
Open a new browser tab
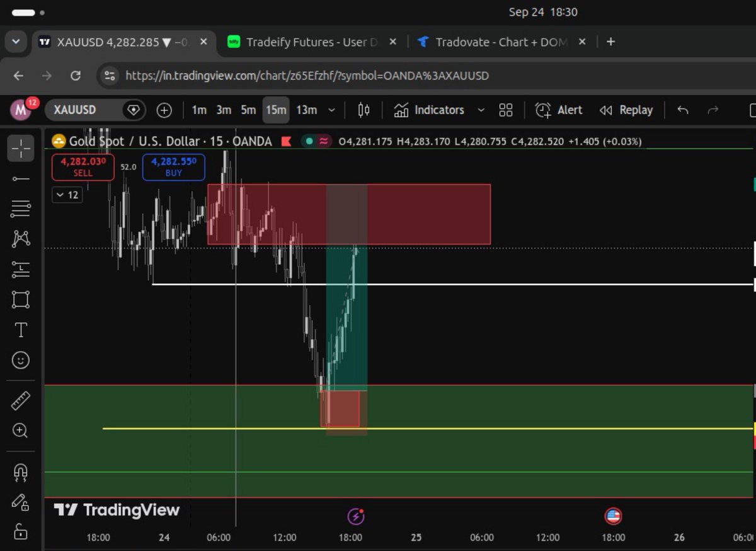pyautogui.click(x=610, y=42)
